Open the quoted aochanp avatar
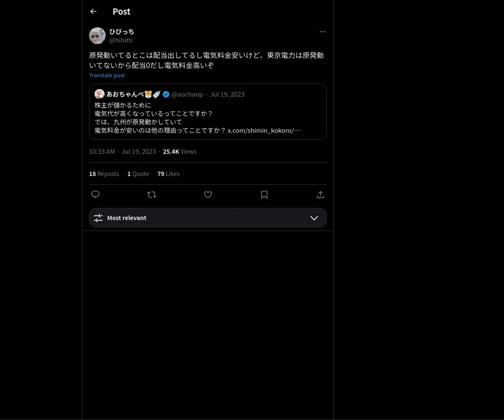The image size is (504, 420). (100, 94)
